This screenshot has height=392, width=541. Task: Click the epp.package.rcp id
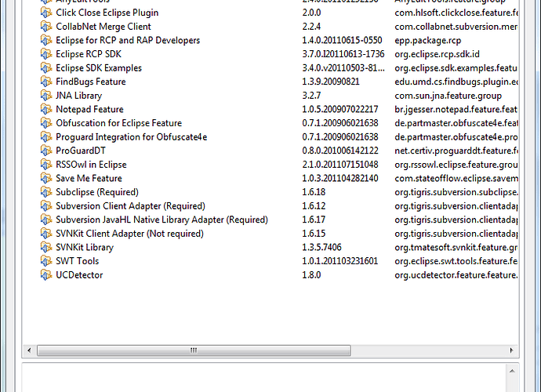coord(428,41)
